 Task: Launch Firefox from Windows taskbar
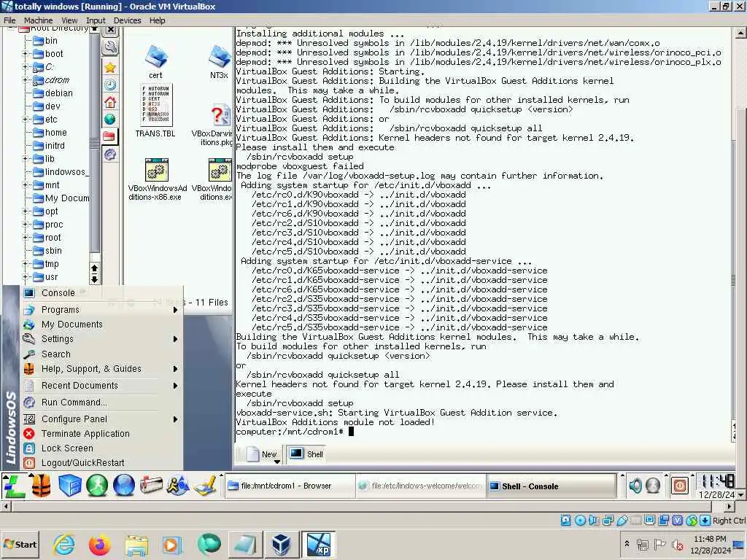[99, 544]
